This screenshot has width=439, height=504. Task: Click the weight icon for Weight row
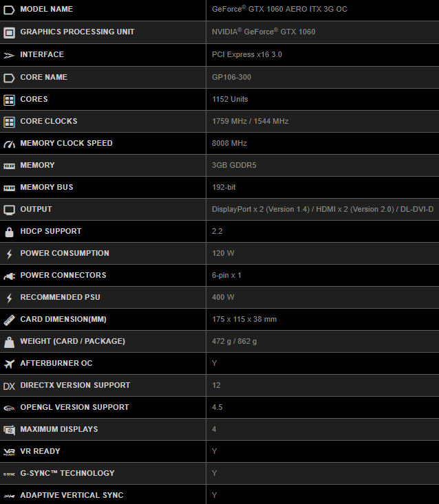pos(9,342)
